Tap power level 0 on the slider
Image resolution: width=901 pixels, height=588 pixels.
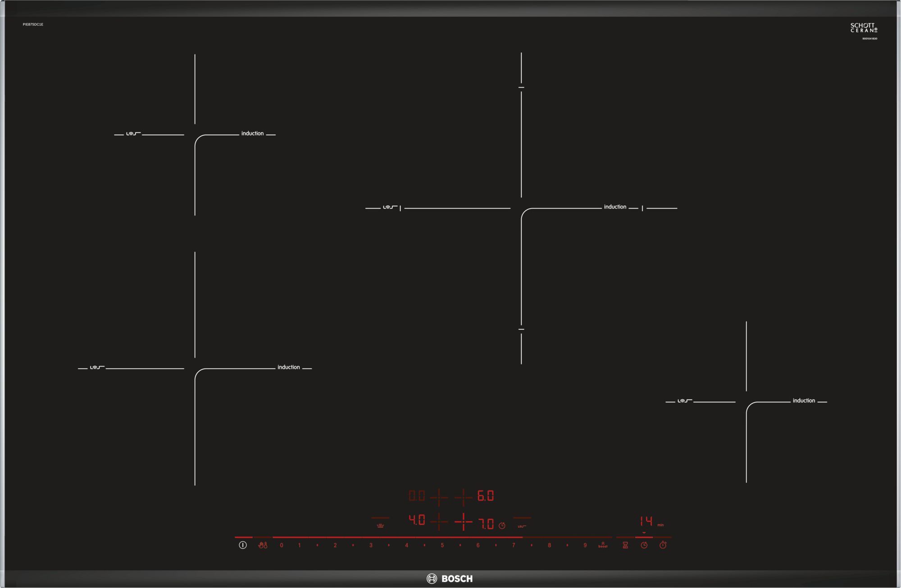click(282, 545)
